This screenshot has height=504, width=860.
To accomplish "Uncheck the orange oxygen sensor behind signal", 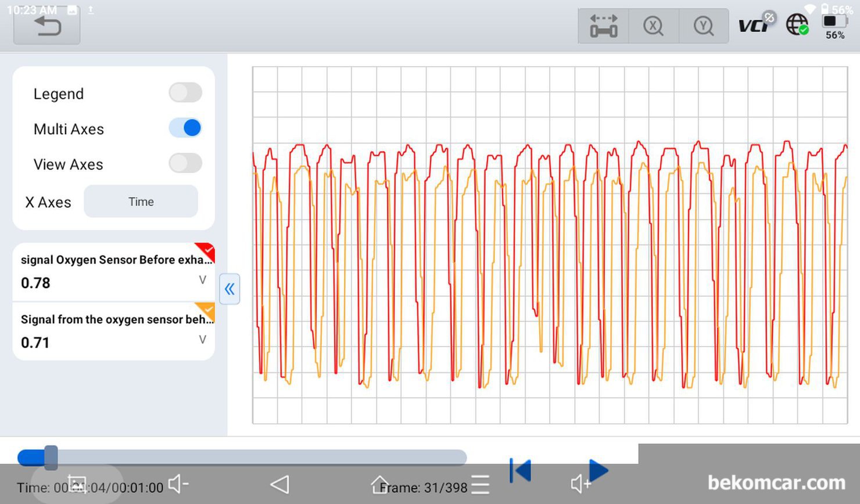I will pos(205,312).
